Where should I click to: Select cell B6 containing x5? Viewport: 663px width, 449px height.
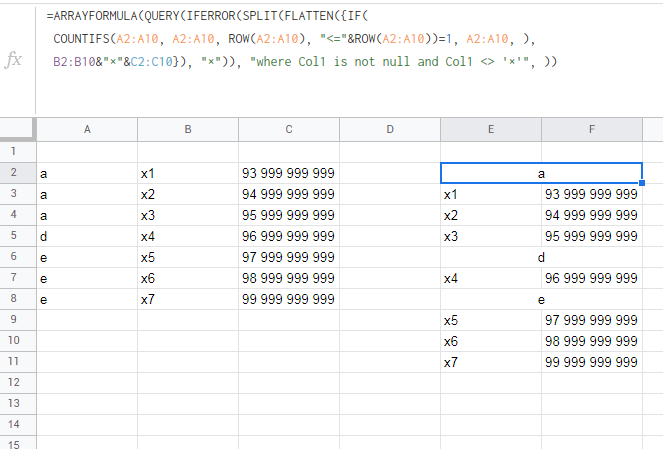(188, 257)
